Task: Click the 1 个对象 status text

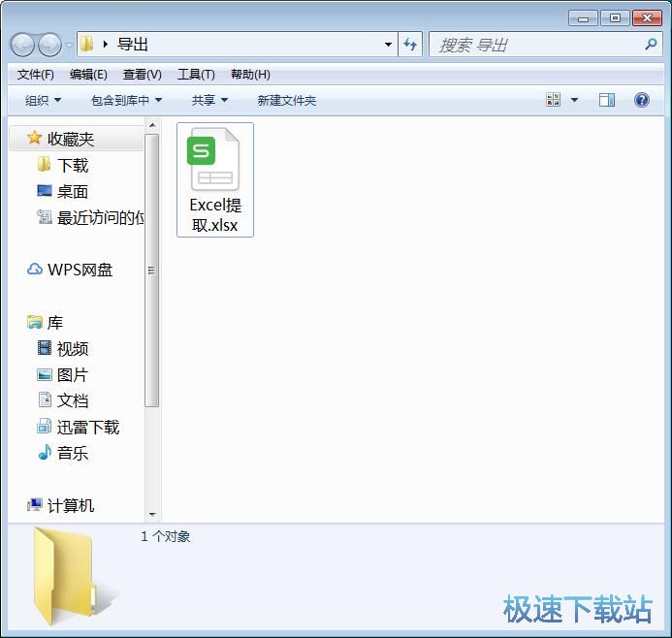Action: [166, 536]
